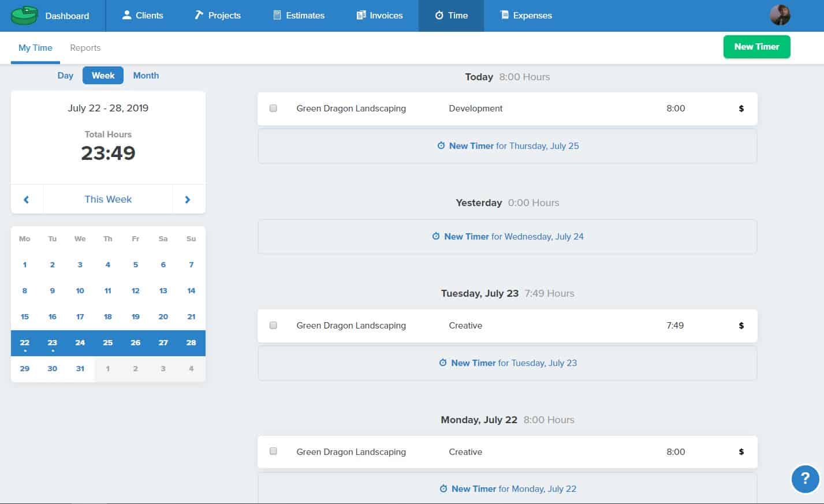Viewport: 824px width, 504px height.
Task: Click the July 22 - 28, 2019 date range
Action: click(x=108, y=108)
